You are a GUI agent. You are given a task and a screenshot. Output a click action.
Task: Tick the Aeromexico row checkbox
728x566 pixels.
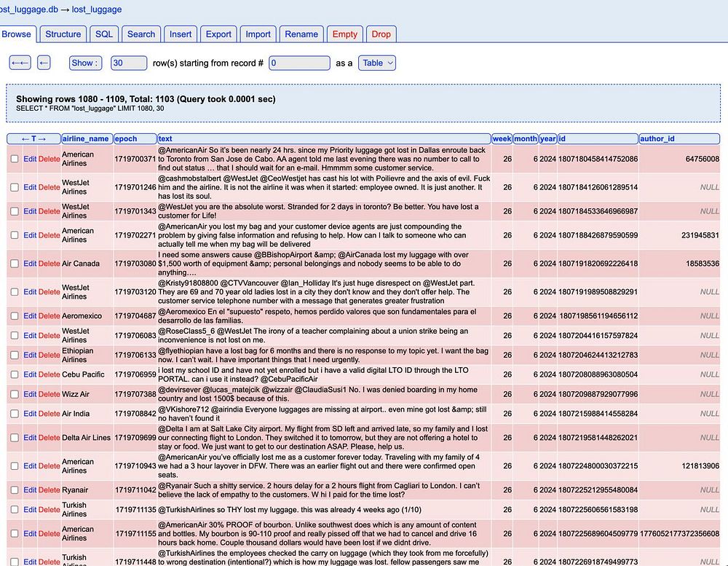[15, 315]
